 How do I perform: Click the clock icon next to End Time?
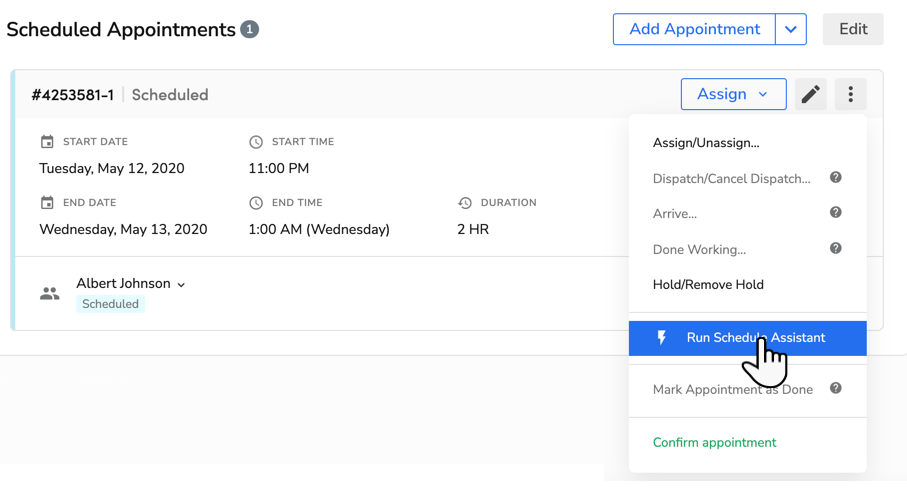(x=256, y=202)
